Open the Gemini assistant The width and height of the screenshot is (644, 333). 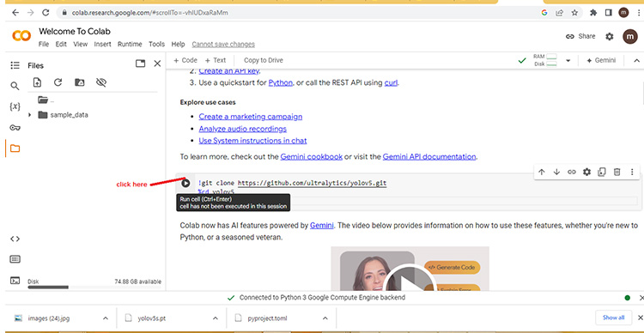601,60
